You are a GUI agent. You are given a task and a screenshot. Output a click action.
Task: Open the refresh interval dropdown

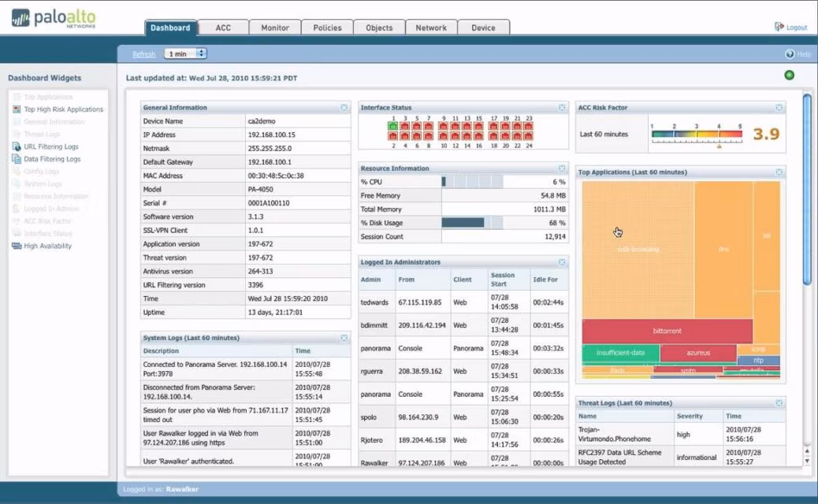[x=184, y=54]
